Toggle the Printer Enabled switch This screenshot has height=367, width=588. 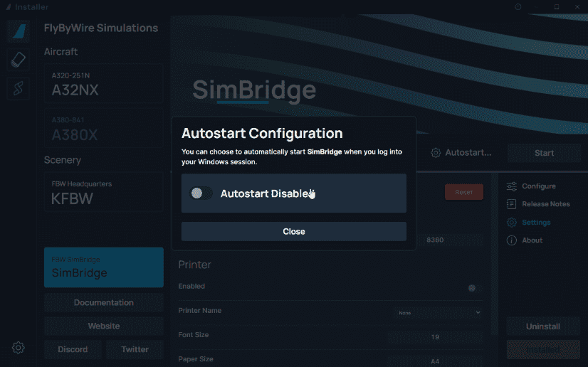(x=473, y=287)
